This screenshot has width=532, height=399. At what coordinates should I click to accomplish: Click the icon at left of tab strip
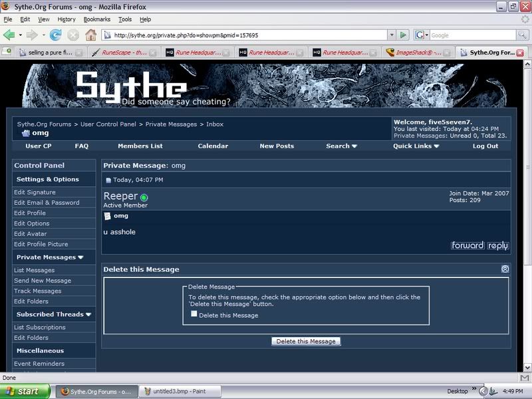point(7,52)
